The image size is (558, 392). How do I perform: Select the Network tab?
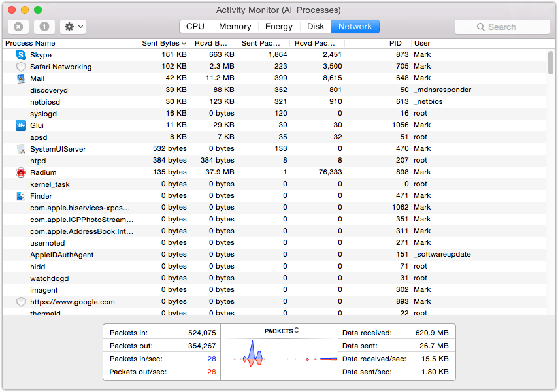(x=355, y=27)
